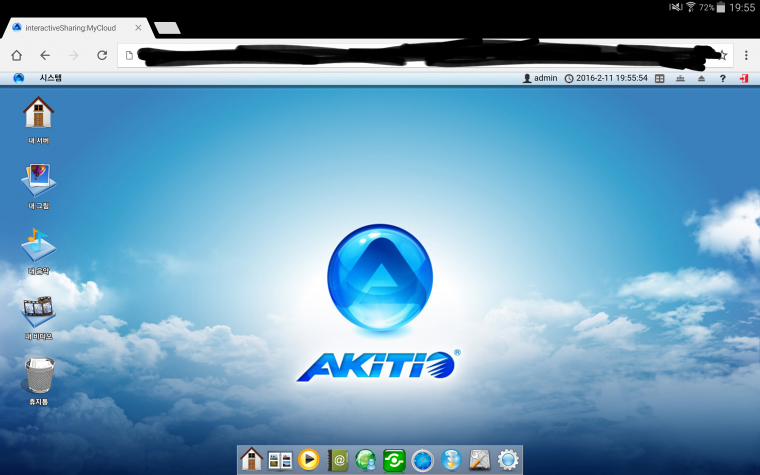Open the 내 그림 pictures desktop icon
760x475 pixels.
point(38,180)
